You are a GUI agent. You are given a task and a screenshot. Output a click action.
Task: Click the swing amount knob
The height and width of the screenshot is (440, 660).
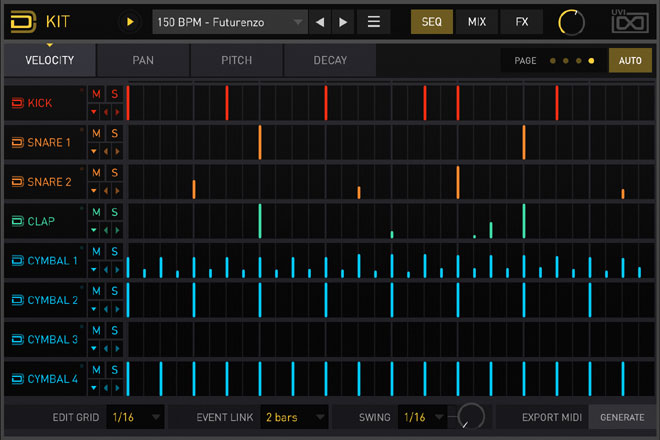(x=469, y=415)
